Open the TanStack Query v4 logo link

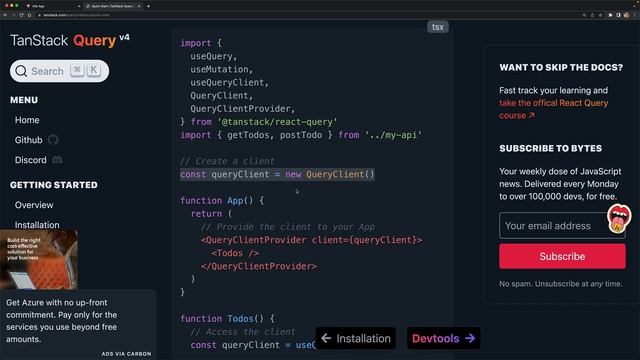[x=70, y=40]
